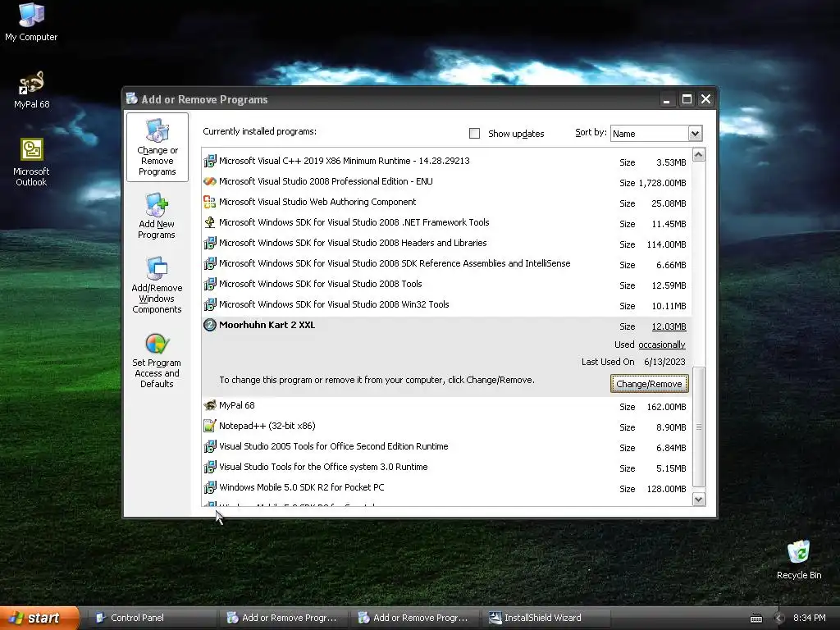Open Add New Programs in sidebar
The image size is (840, 630).
point(157,216)
